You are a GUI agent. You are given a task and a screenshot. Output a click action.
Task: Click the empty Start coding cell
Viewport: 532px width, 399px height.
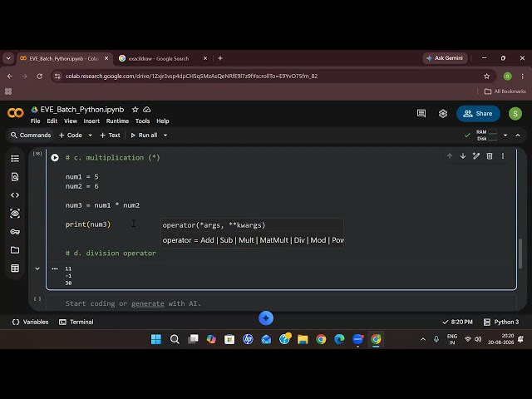point(281,303)
